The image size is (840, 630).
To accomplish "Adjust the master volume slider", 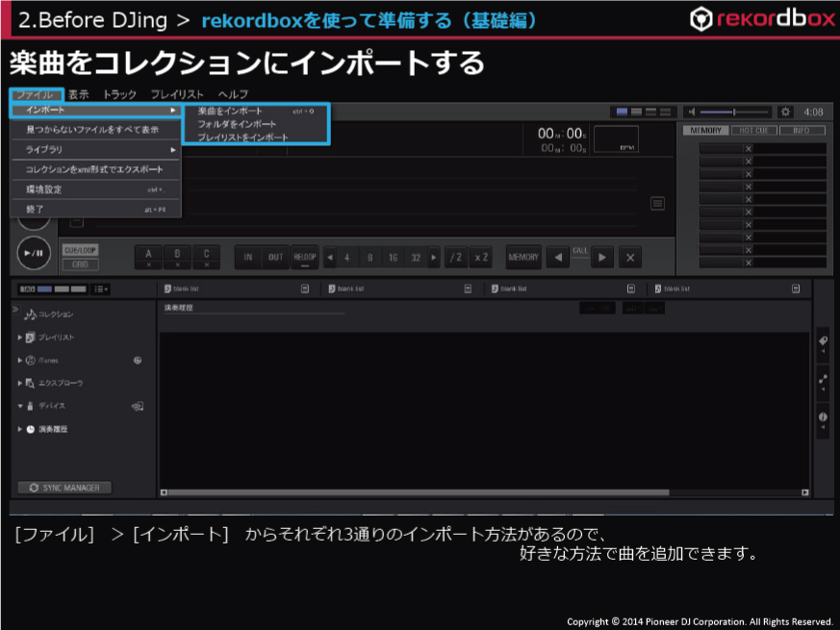I will click(x=734, y=112).
